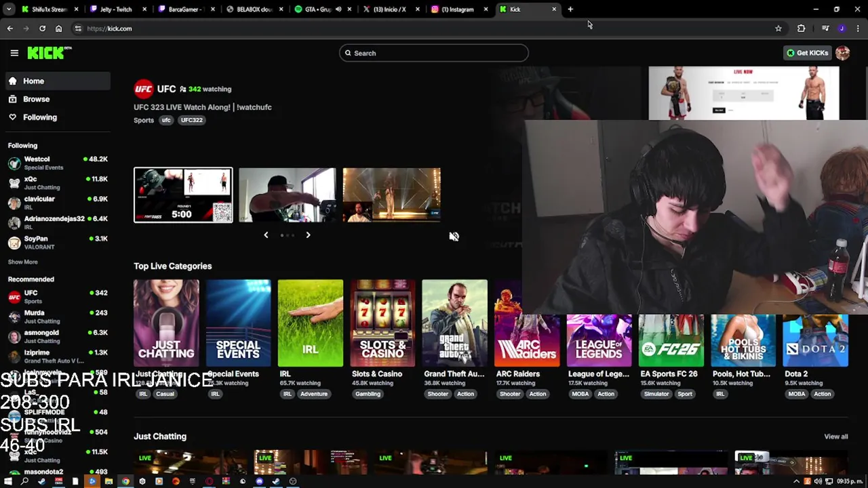Viewport: 868px width, 488px height.
Task: Unmute the featured stream preview
Action: (454, 237)
